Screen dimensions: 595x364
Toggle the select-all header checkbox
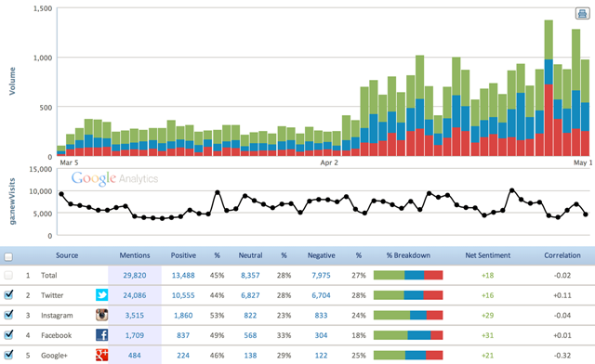pyautogui.click(x=8, y=256)
